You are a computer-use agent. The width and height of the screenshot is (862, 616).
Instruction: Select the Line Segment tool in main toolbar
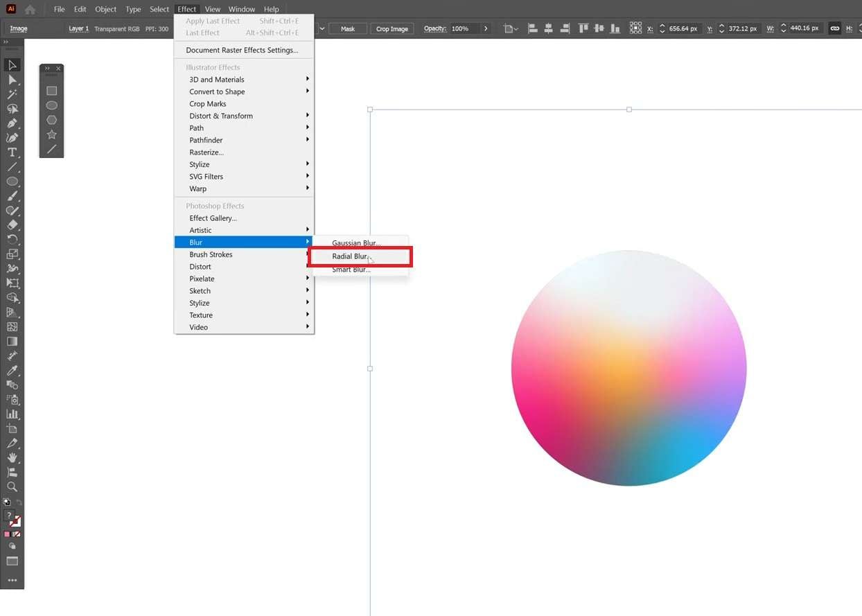pyautogui.click(x=12, y=167)
